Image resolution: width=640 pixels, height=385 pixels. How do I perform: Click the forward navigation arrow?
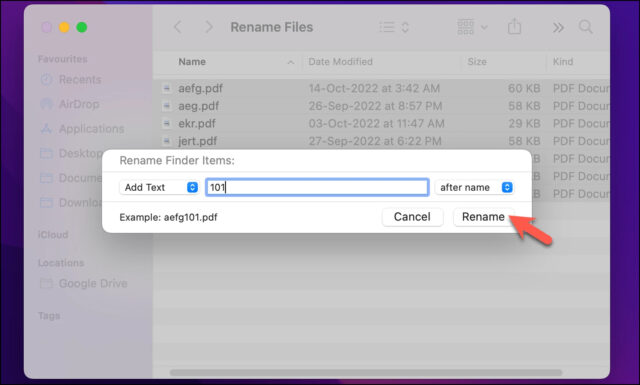click(x=209, y=27)
